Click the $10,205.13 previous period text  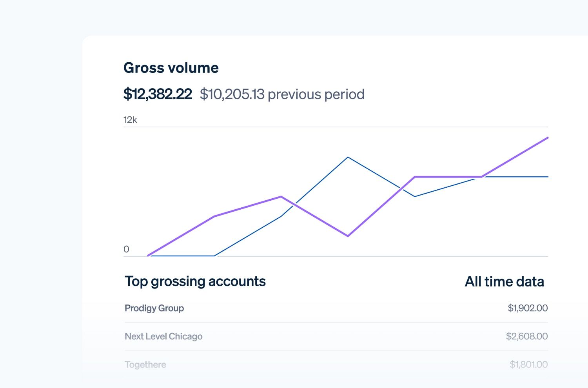pos(282,94)
